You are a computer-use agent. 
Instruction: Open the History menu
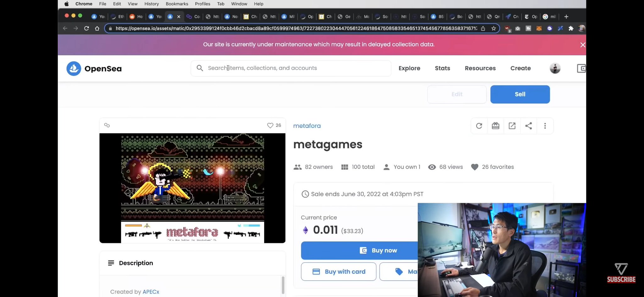(x=152, y=4)
